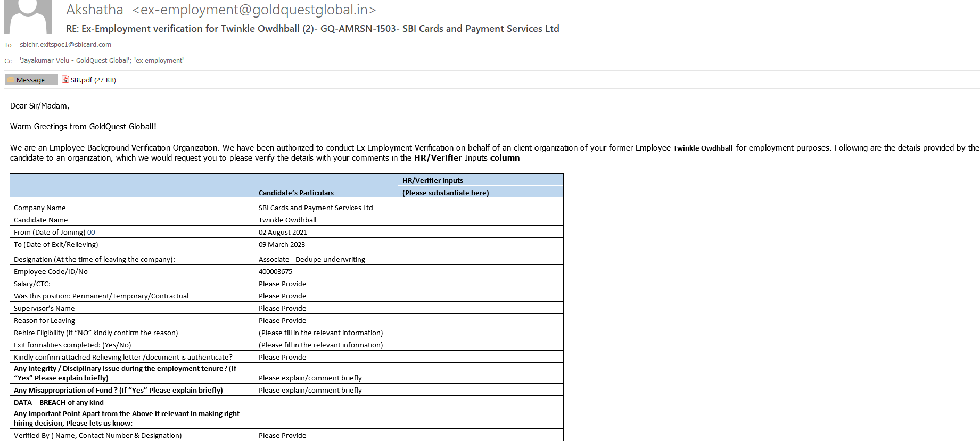Image resolution: width=980 pixels, height=448 pixels.
Task: Open the SBI.pdf attachment icon
Action: tap(65, 79)
